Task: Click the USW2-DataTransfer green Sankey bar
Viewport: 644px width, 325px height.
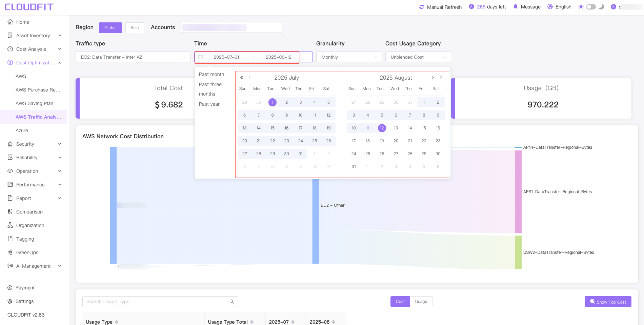Action: (x=518, y=252)
